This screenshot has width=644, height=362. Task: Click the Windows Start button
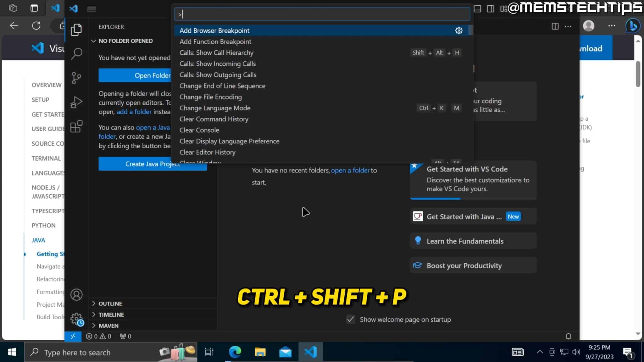(12, 352)
